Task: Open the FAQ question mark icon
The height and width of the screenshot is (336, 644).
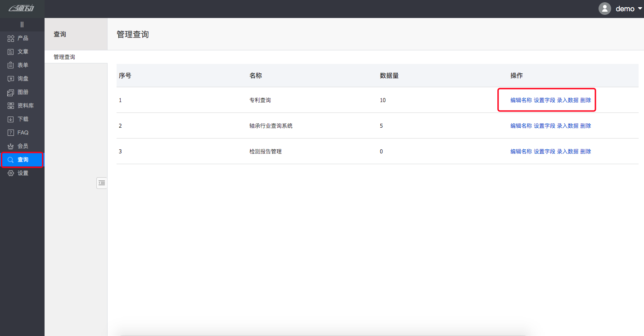Action: tap(11, 133)
